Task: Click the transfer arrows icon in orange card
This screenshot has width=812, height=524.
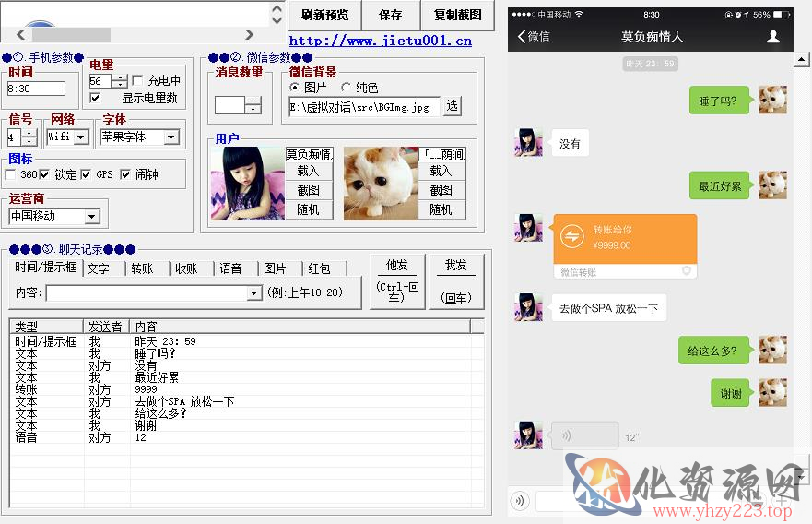Action: click(571, 237)
